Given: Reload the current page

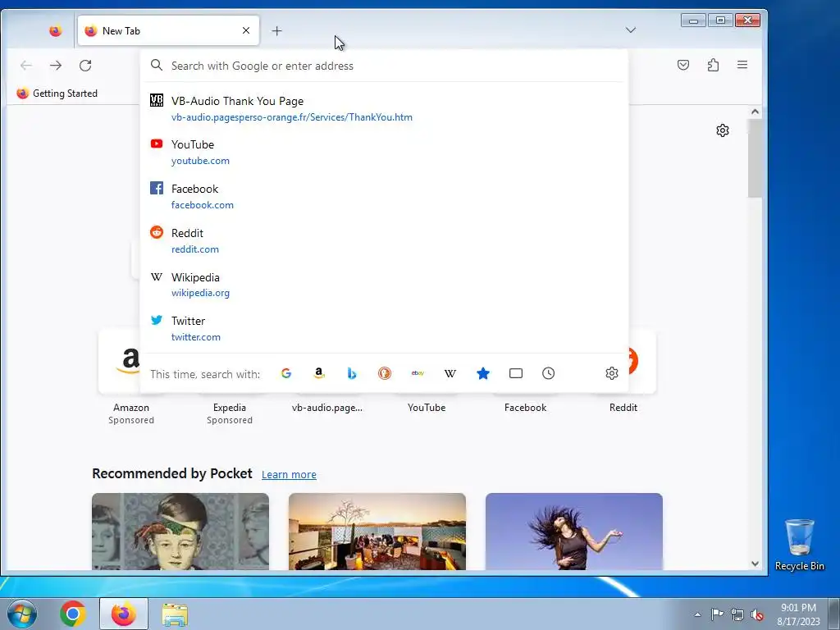Looking at the screenshot, I should point(85,66).
